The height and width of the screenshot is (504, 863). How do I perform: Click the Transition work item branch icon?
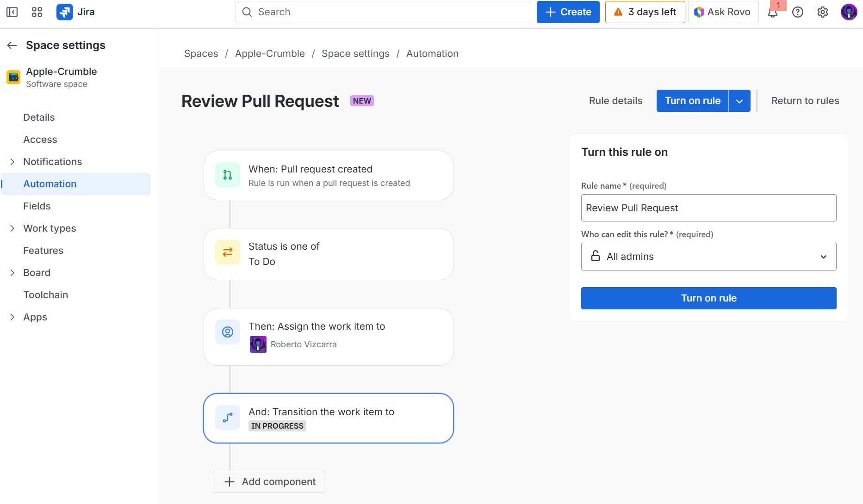pos(228,418)
